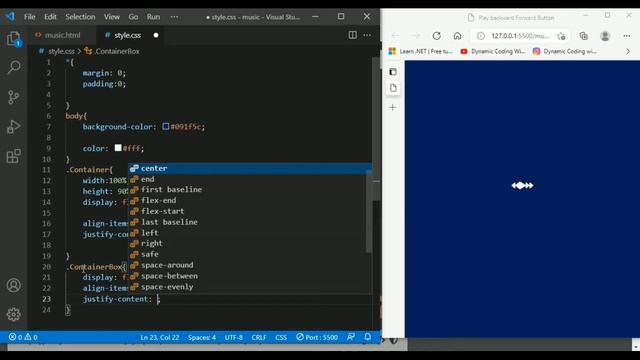
Task: Click the Live Server Port: 5500 status
Action: coord(317,337)
